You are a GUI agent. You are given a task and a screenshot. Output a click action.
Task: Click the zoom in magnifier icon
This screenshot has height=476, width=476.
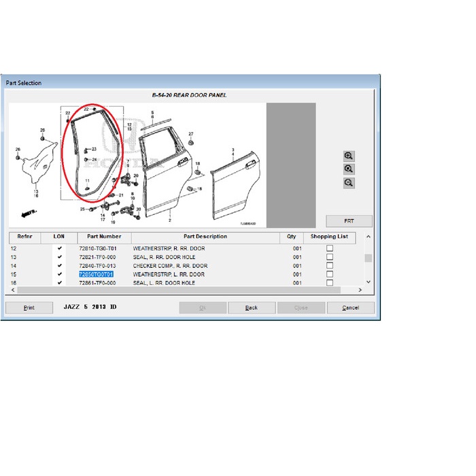click(x=349, y=156)
